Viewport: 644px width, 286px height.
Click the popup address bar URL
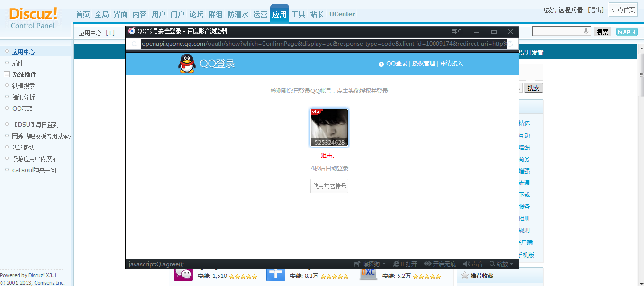[x=324, y=44]
